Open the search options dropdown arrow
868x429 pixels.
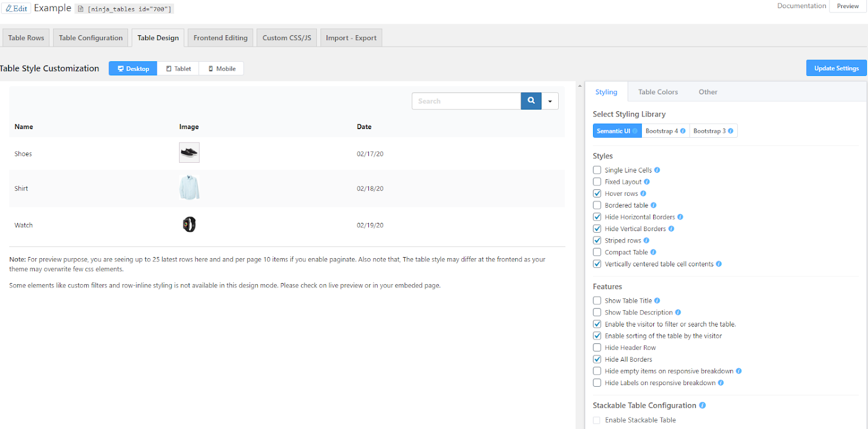coord(550,101)
